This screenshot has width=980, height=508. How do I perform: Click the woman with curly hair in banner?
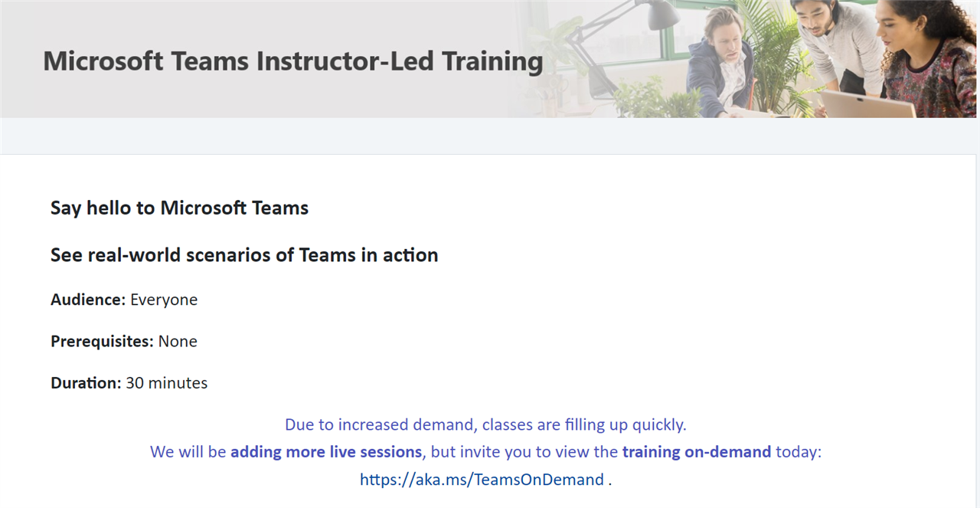pos(925,57)
